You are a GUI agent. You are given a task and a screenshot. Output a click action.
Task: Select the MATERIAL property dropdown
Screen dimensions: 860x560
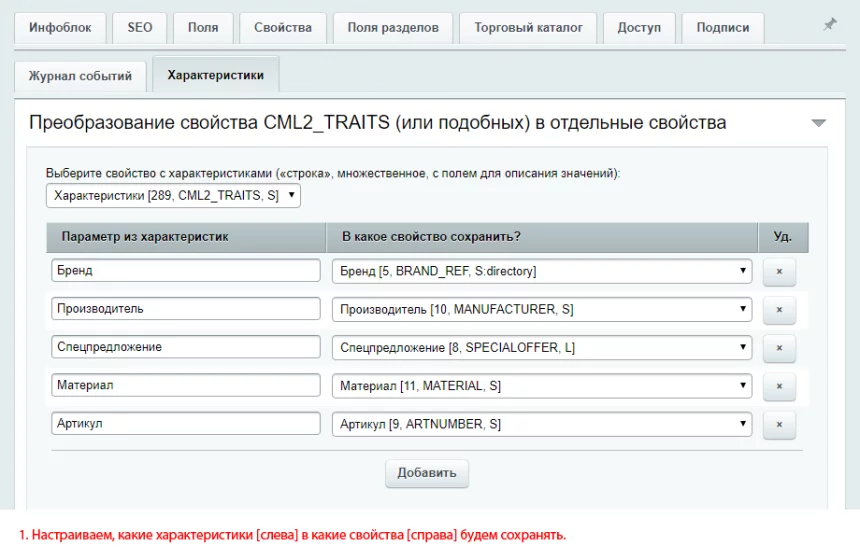(541, 386)
